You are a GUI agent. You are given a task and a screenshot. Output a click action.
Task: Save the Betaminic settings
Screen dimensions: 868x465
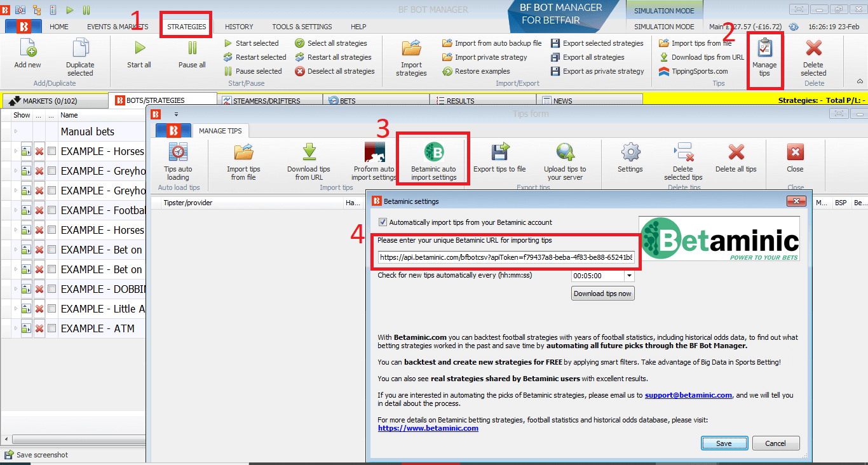coord(724,443)
